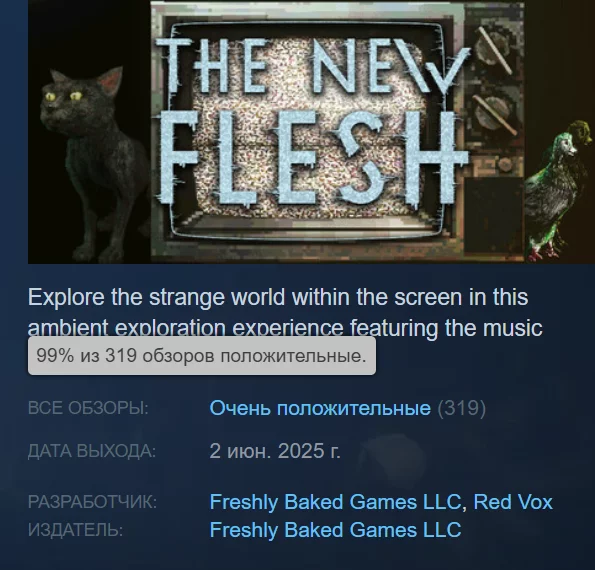Click the dark speaker panel on the TV
This screenshot has height=570, width=595.
[x=493, y=215]
